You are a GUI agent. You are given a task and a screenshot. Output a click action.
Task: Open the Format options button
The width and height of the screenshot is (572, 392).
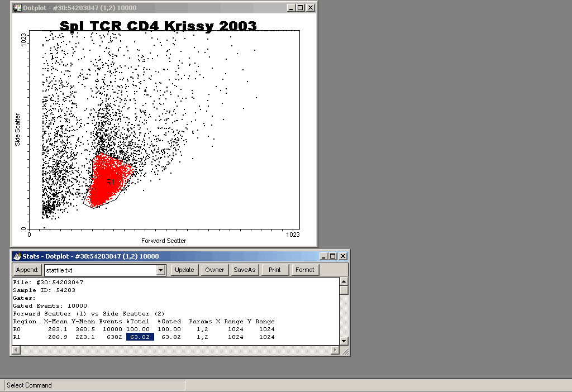coord(305,270)
